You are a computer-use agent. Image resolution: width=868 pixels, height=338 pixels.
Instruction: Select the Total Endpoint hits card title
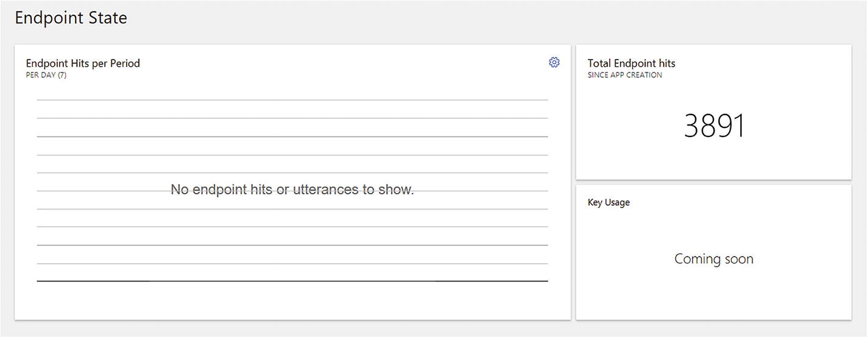tap(631, 63)
